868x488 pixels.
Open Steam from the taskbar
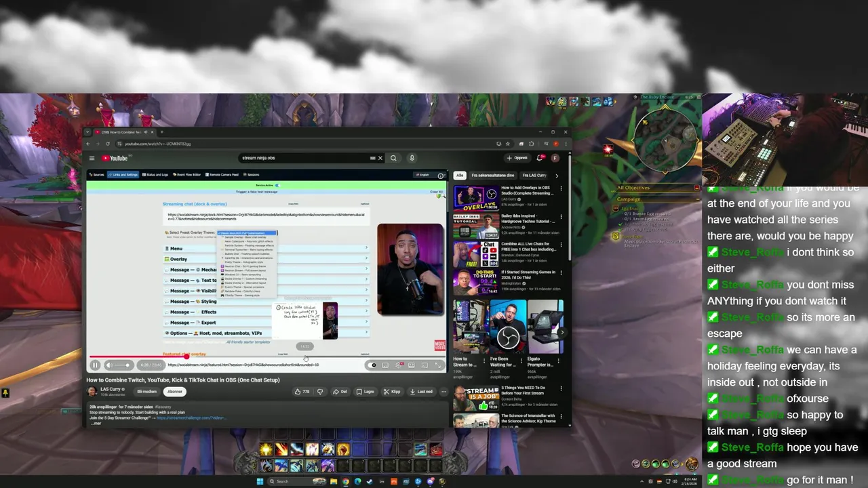[370, 481]
